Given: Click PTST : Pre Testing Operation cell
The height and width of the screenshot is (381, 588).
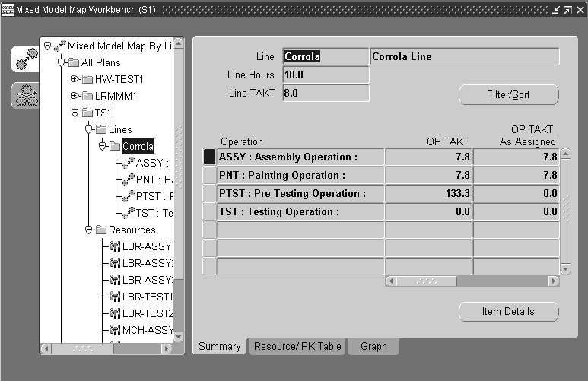Looking at the screenshot, I should click(300, 193).
